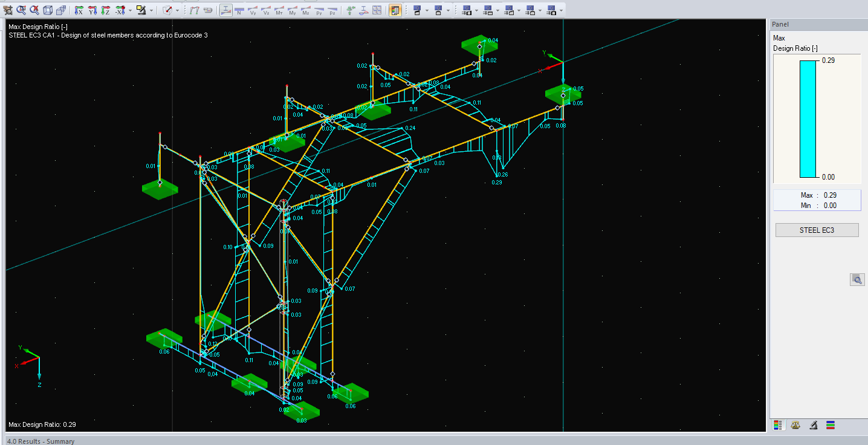Toggle the control panel visibility icon
The width and height of the screenshot is (868, 445).
point(394,10)
